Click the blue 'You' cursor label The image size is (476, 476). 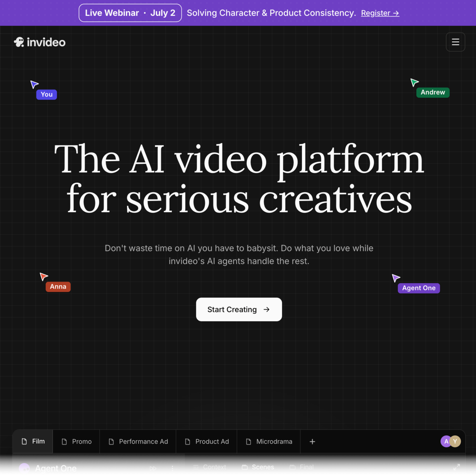(x=46, y=94)
